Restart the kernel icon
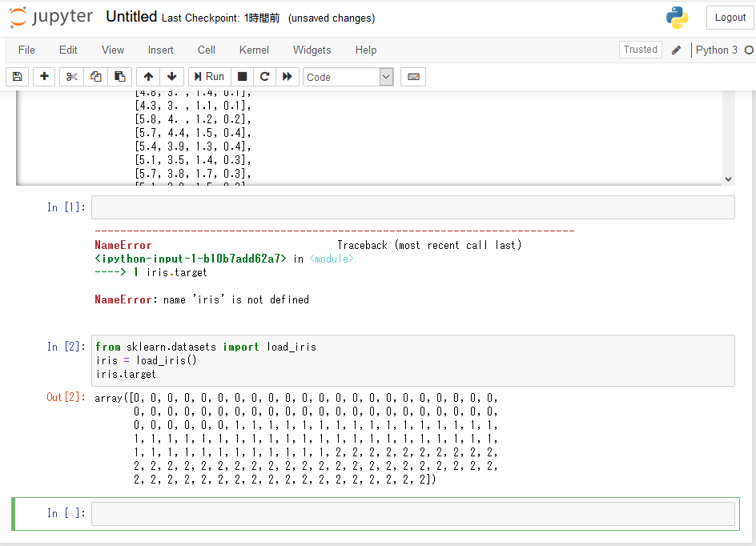 tap(265, 77)
